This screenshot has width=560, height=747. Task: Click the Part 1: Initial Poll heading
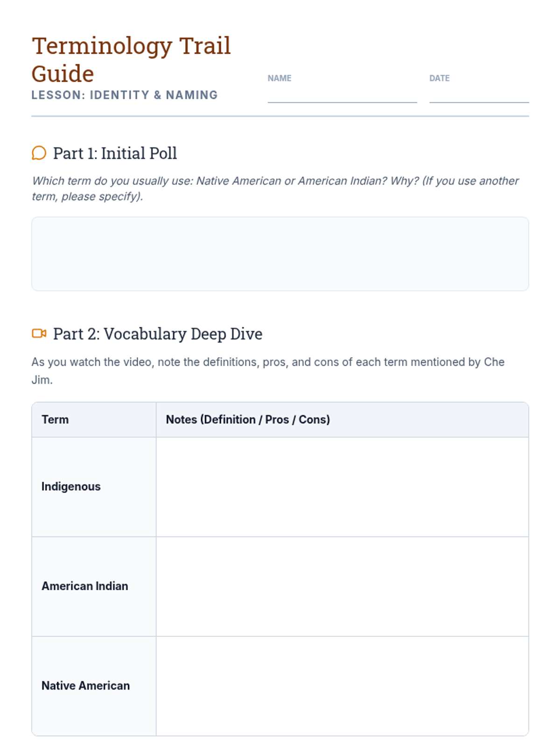point(115,153)
